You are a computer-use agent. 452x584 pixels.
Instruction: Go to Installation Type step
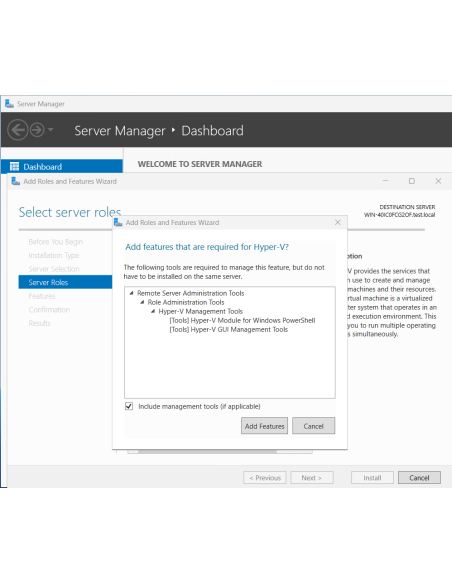(x=54, y=255)
